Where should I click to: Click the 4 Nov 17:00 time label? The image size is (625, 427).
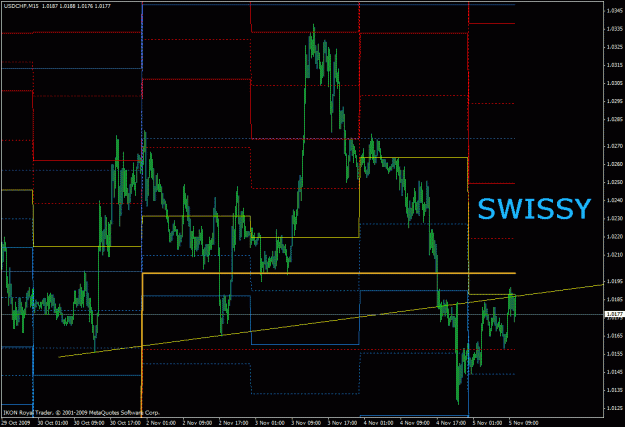(452, 423)
